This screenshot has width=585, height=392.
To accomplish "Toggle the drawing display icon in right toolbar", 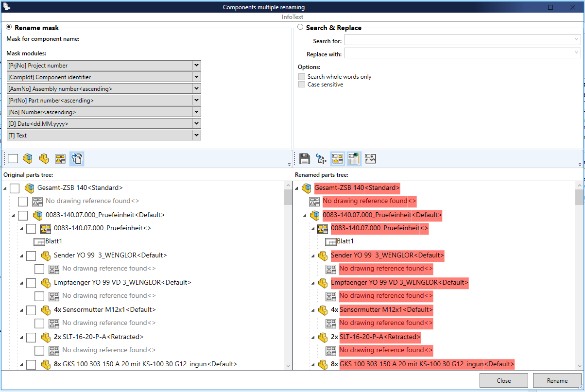I will pyautogui.click(x=338, y=158).
